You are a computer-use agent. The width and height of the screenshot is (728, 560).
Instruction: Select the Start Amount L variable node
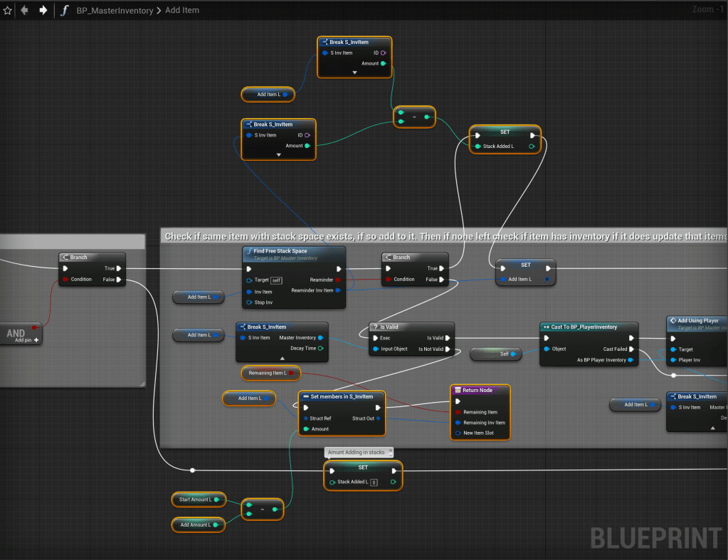198,500
